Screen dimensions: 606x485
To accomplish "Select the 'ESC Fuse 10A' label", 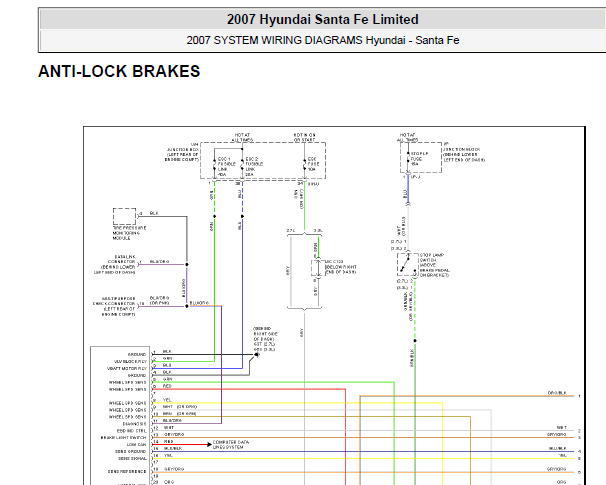I will click(313, 164).
